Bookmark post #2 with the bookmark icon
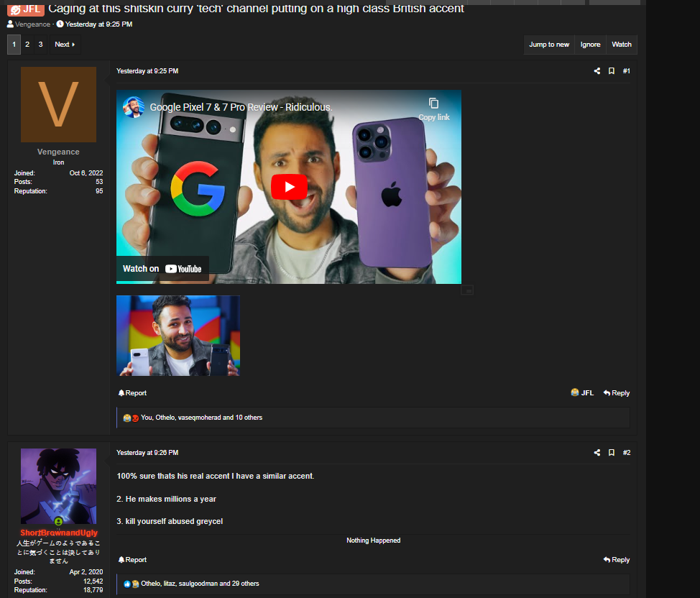Image resolution: width=700 pixels, height=598 pixels. (x=612, y=452)
